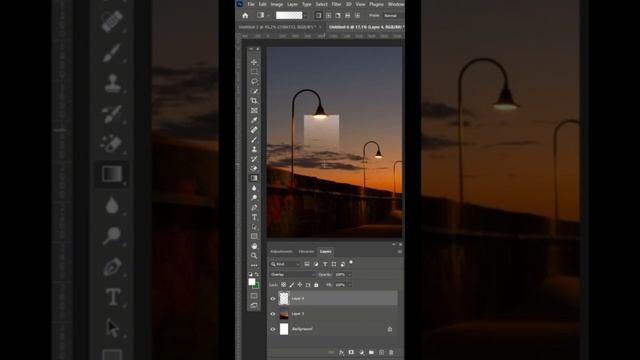The height and width of the screenshot is (360, 640).
Task: Delete layer with the trash icon
Action: 391,352
